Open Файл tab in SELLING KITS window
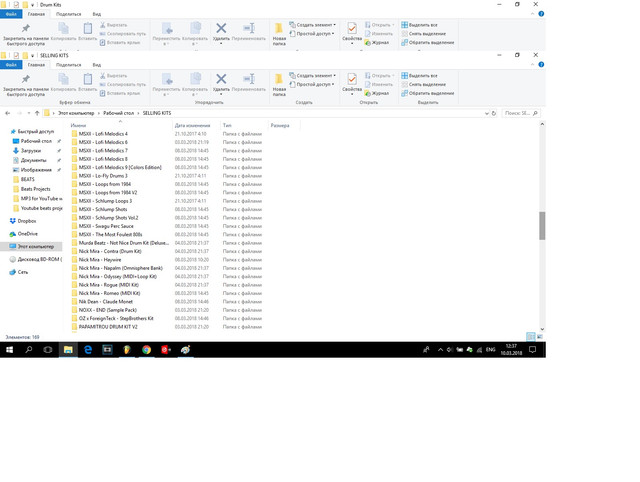 coord(11,64)
